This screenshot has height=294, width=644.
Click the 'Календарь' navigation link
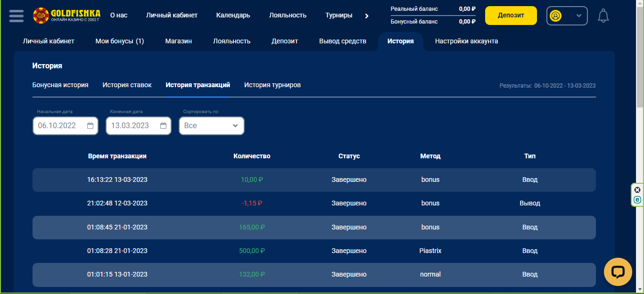point(233,15)
